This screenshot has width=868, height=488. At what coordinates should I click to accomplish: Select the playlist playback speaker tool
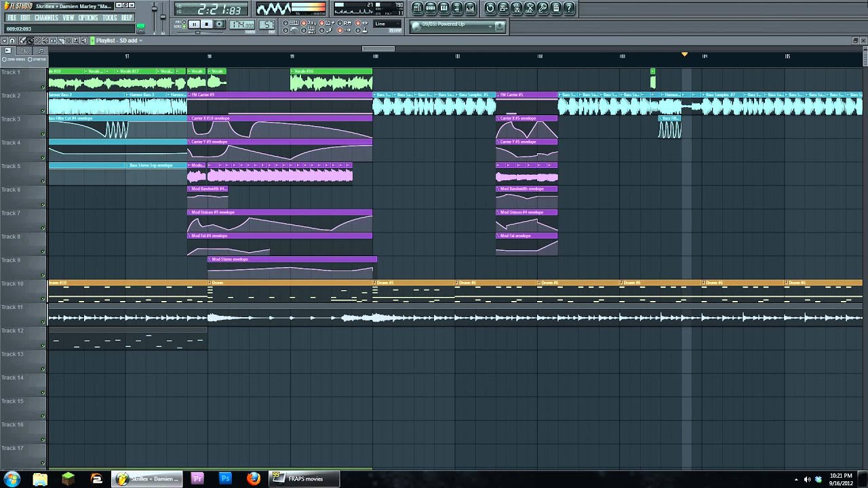coord(85,41)
